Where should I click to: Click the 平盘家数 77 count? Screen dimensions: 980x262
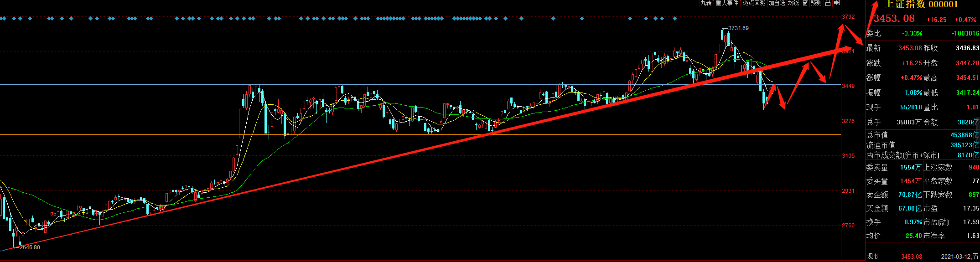click(976, 181)
